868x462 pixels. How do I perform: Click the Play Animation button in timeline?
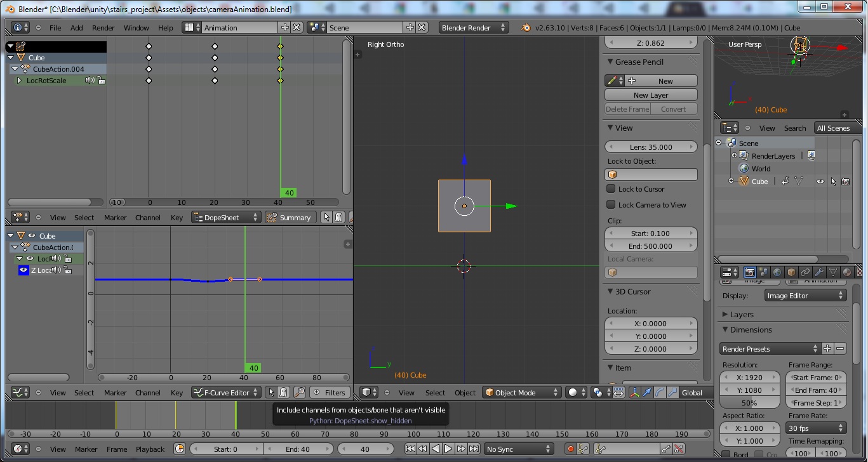448,449
